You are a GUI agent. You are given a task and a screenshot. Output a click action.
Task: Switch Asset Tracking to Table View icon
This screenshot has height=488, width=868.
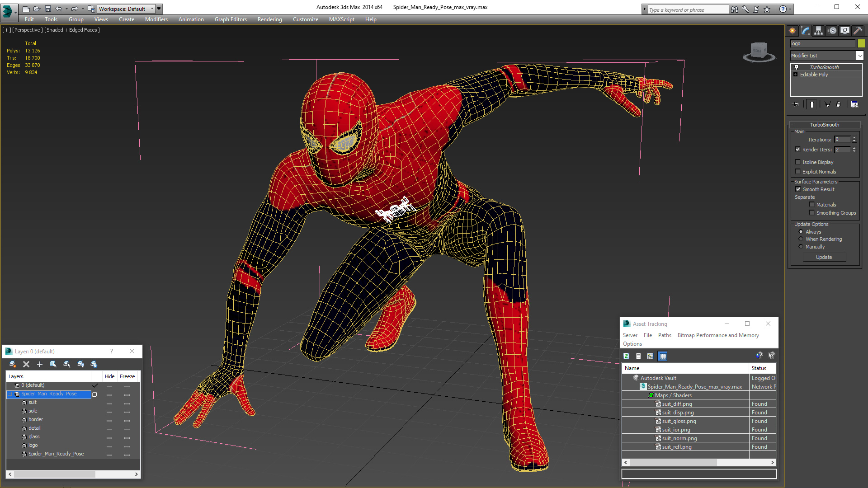[663, 356]
